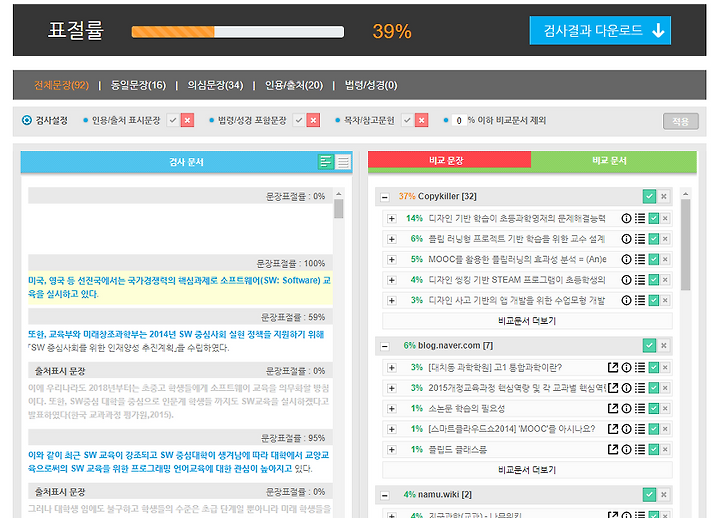This screenshot has width=720, height=518.
Task: Exclude the Copykiller group with its X
Action: point(664,197)
